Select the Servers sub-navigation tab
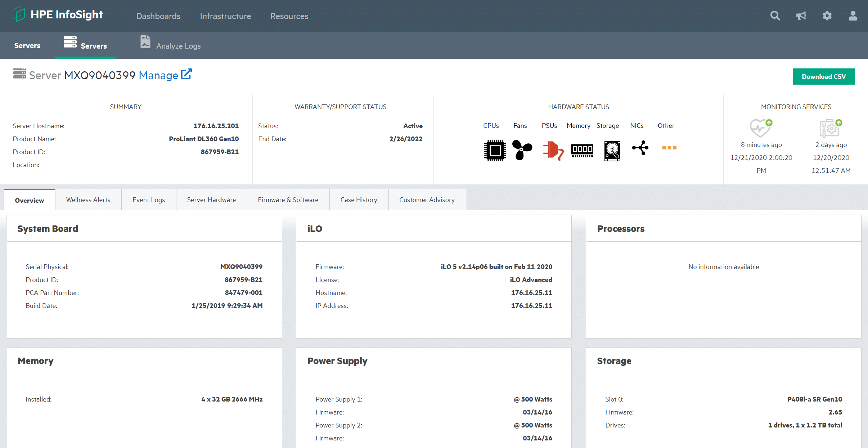 click(x=85, y=45)
